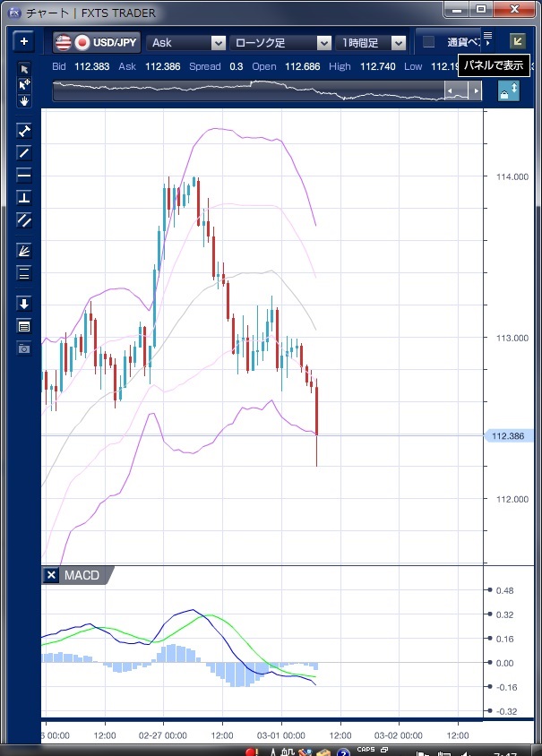This screenshot has width=542, height=756.
Task: Open the Ask price type dropdown
Action: pos(186,42)
